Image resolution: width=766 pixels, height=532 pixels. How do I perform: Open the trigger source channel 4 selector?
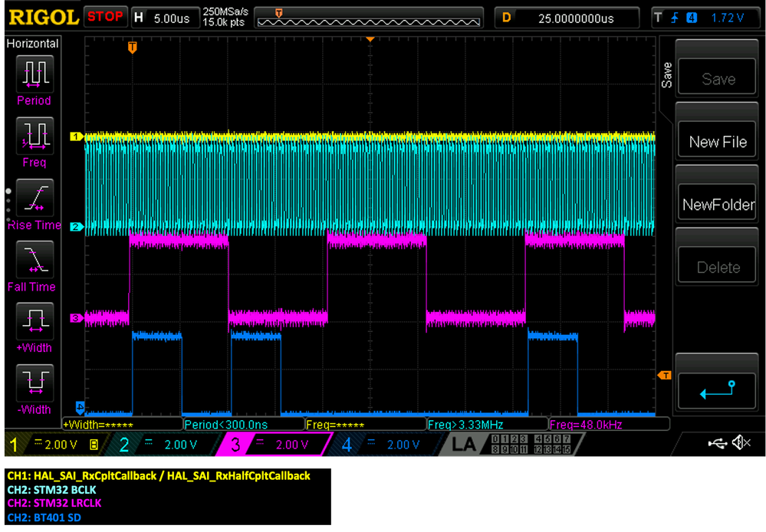click(692, 17)
